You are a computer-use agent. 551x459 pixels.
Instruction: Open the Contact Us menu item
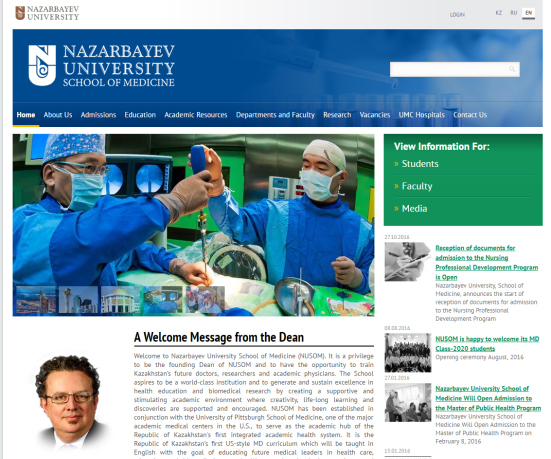[470, 115]
